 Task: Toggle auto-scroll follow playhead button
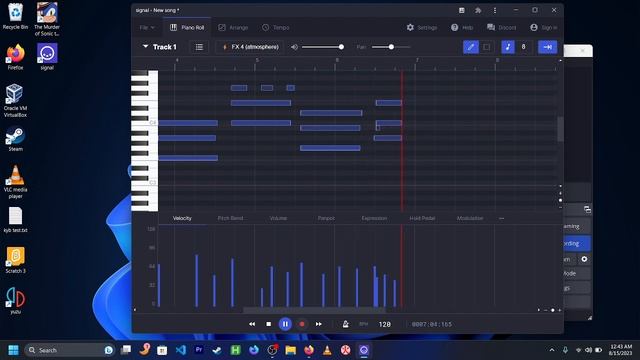(x=547, y=47)
